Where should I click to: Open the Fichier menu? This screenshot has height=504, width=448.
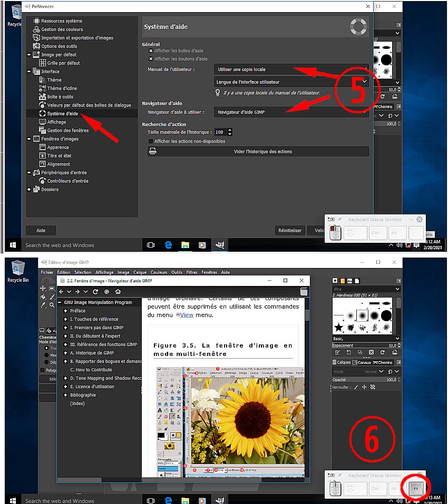47,272
